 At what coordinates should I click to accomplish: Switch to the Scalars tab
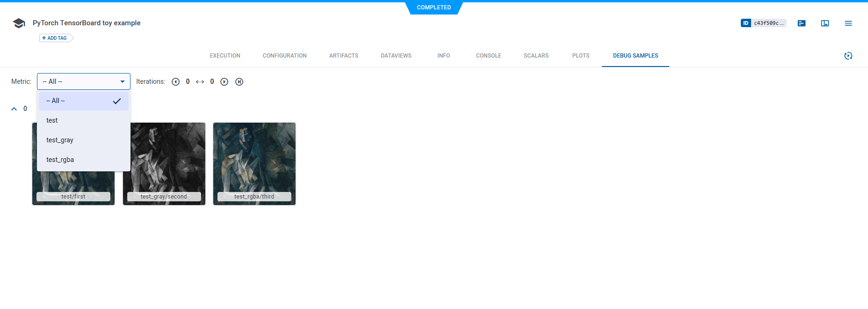pos(536,56)
